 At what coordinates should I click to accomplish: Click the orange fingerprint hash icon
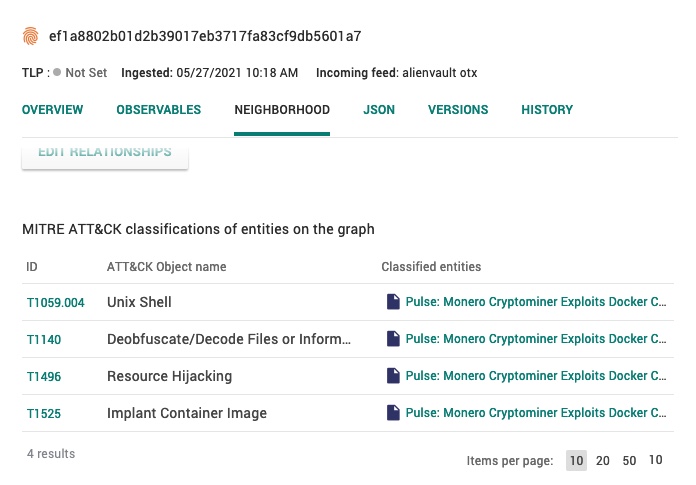click(x=30, y=36)
